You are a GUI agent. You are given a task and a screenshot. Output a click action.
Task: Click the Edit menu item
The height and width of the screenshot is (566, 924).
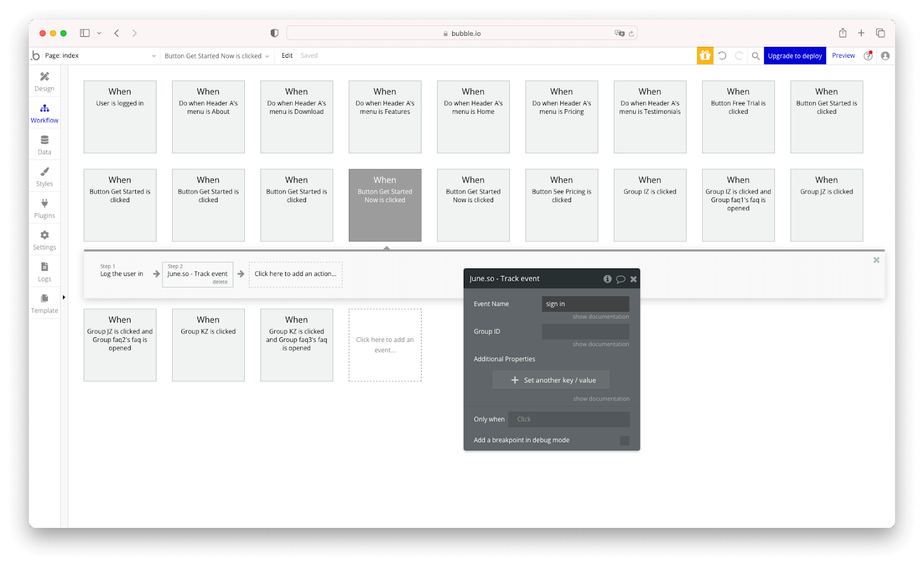[286, 55]
